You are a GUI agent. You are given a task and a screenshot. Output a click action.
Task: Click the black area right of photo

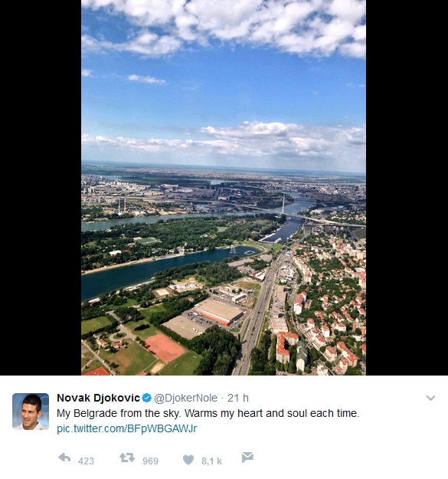click(x=407, y=188)
